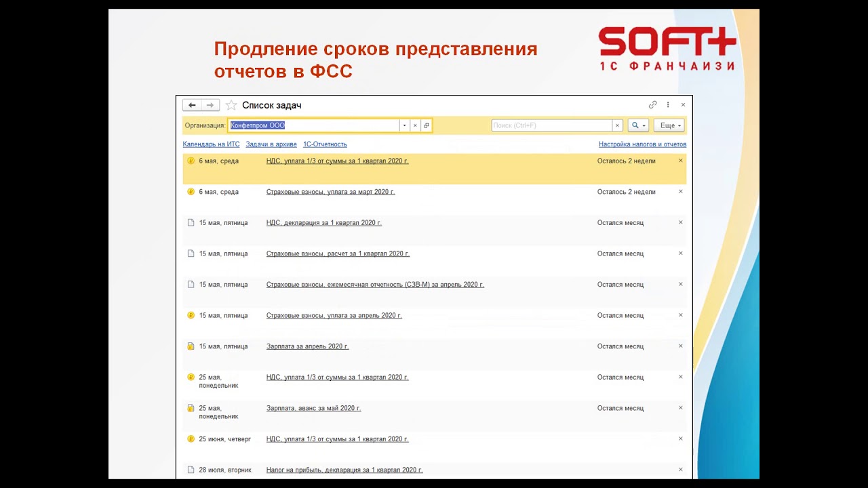
Task: Click salary icon of Зарплата за апрель row
Action: click(x=191, y=346)
